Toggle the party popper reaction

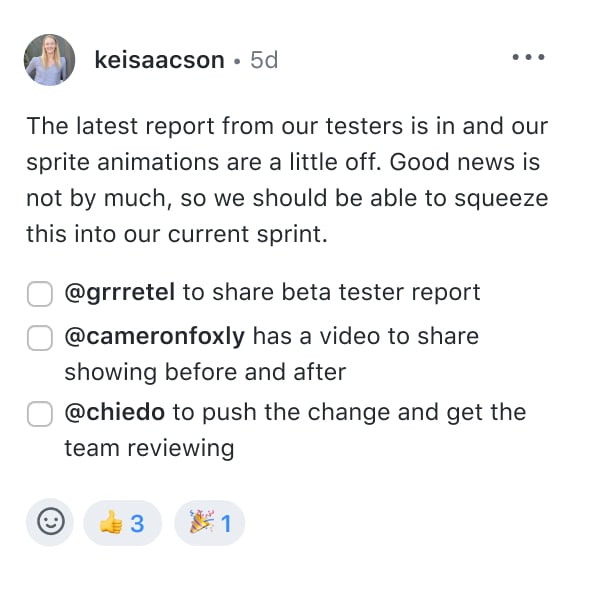[210, 523]
